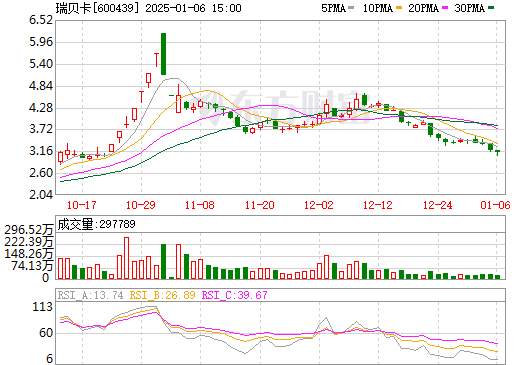Click the 12-12 date axis label
520x365 pixels.
(x=378, y=205)
